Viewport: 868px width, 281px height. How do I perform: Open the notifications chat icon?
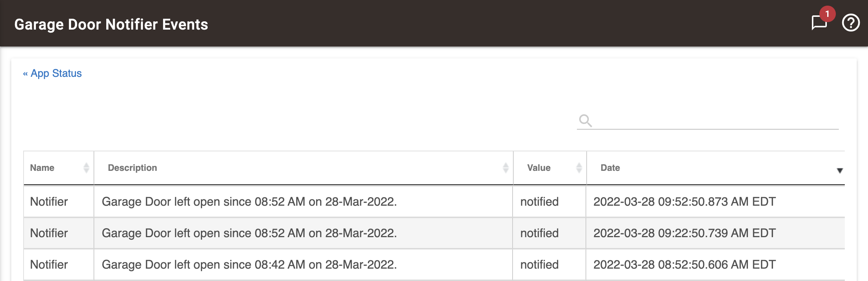click(x=819, y=23)
